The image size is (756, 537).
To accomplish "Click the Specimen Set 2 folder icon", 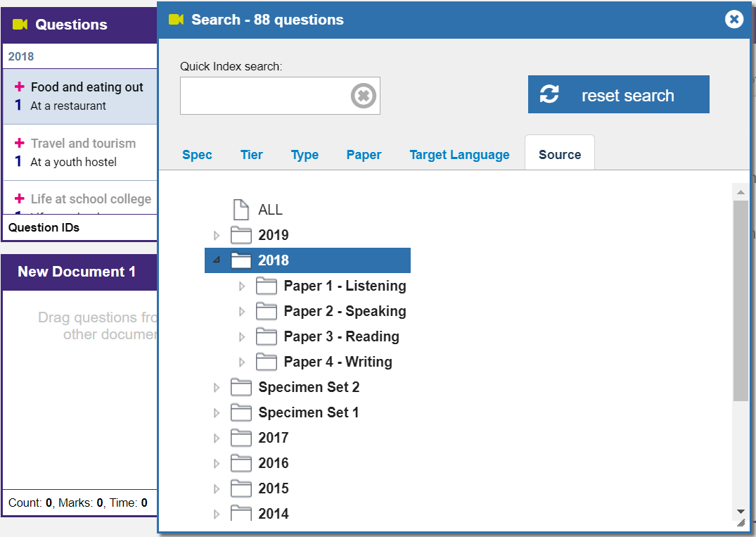I will (241, 387).
